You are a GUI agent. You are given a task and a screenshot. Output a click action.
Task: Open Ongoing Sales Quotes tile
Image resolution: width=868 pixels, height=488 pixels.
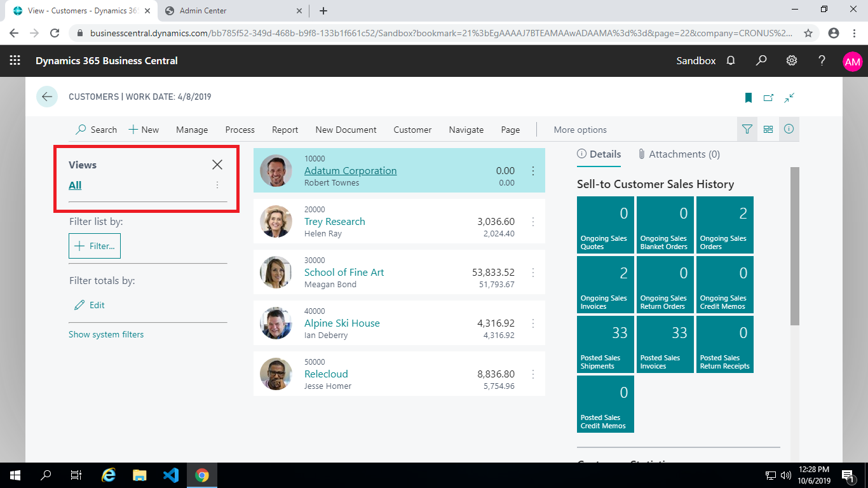tap(606, 225)
